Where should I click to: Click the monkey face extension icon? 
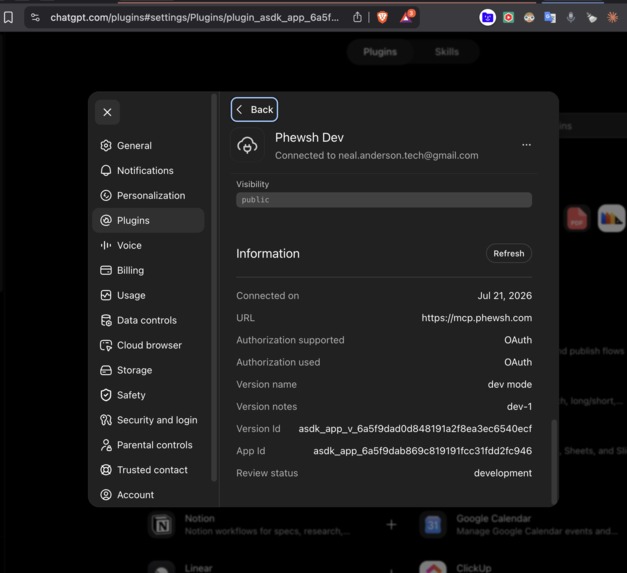click(x=529, y=17)
